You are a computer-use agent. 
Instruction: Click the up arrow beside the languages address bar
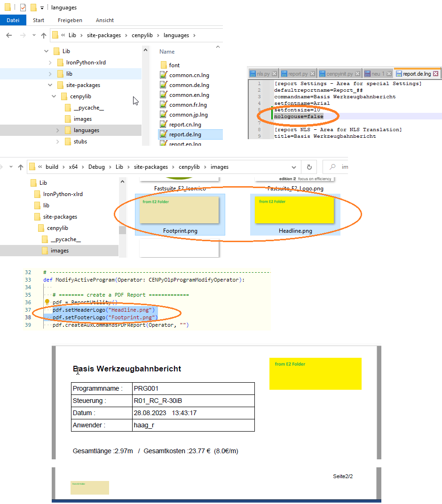(44, 35)
